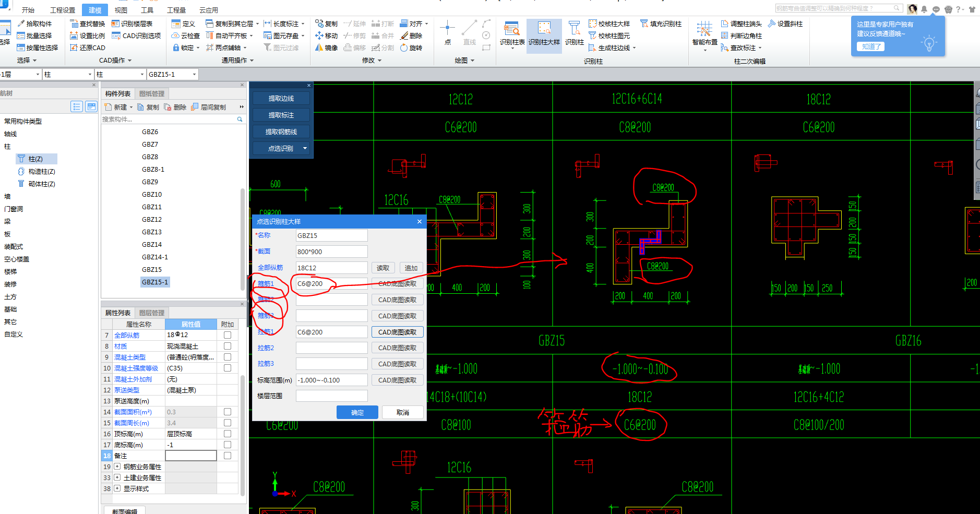Click 还原CAD restore tool
980x514 pixels.
pyautogui.click(x=88, y=47)
